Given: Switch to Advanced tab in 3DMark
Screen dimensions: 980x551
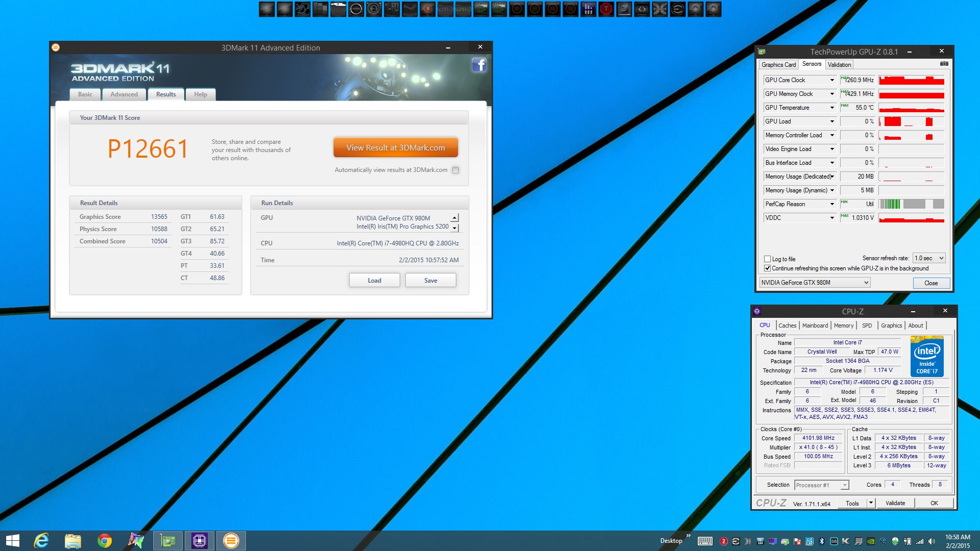Looking at the screenshot, I should point(124,94).
